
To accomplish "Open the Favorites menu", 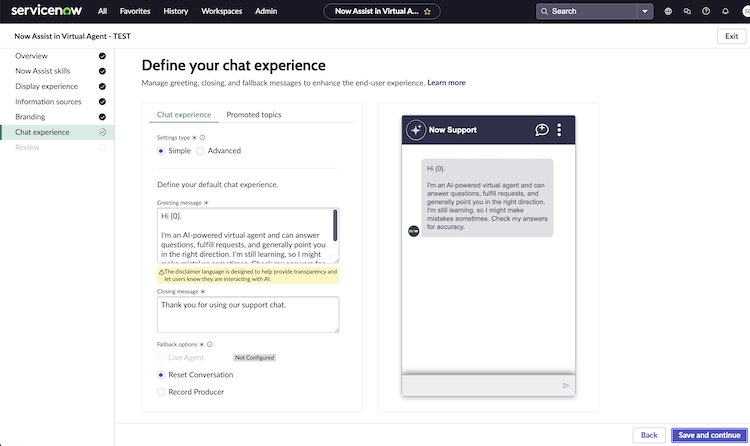I will (x=135, y=11).
